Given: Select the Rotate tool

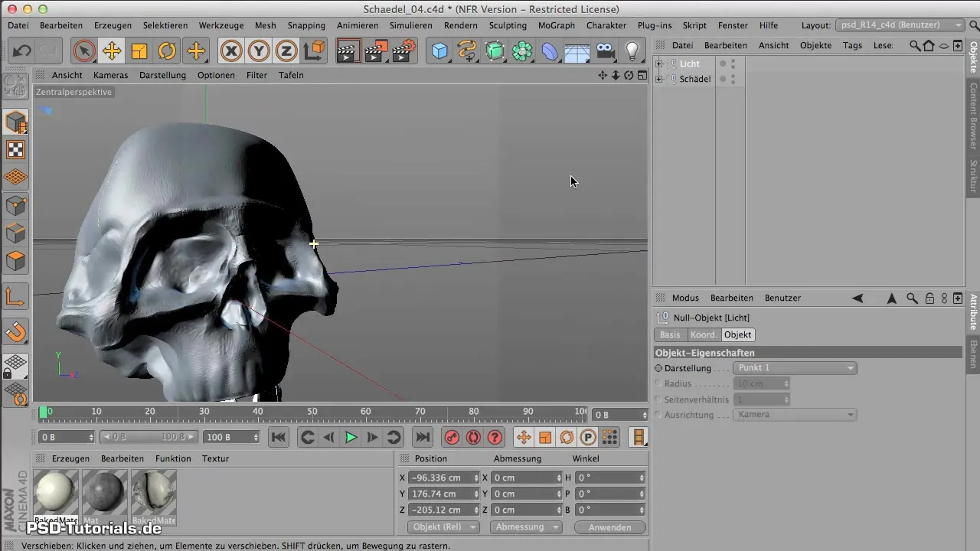Looking at the screenshot, I should tap(167, 51).
